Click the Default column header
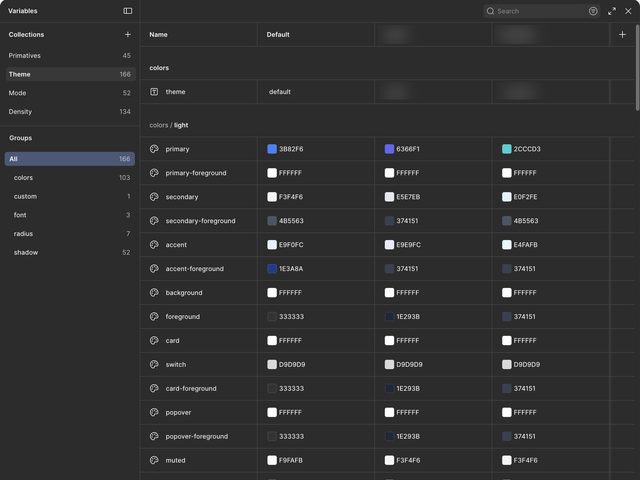The width and height of the screenshot is (640, 480). click(x=278, y=35)
